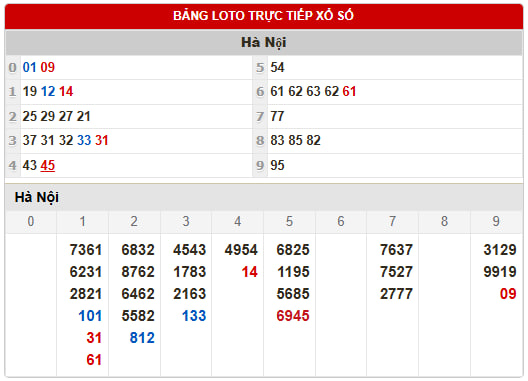This screenshot has width=528, height=381.
Task: Select the red BẢNG LOTO TRỰC TIẾP XỔ SỐ header
Action: point(264,16)
